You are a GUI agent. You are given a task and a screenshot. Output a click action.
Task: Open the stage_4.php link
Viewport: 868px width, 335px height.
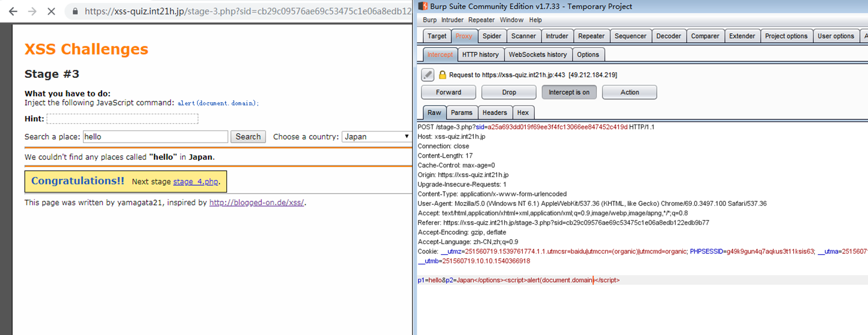point(196,182)
